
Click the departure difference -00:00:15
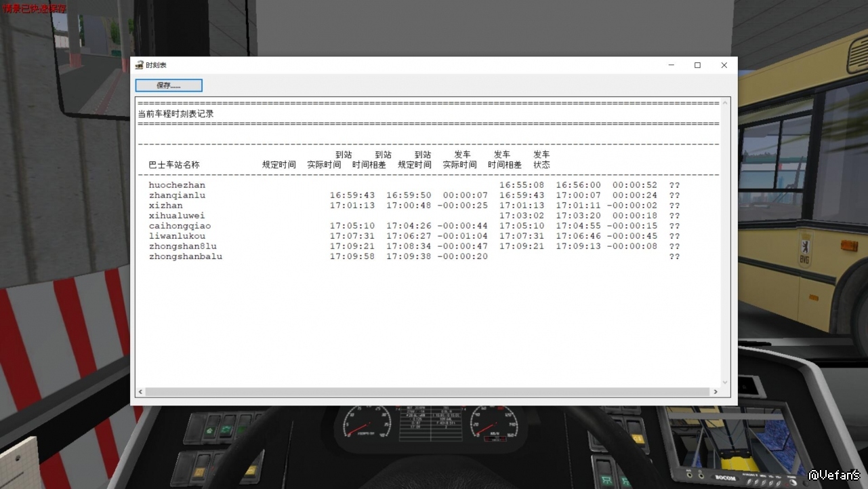[632, 226]
